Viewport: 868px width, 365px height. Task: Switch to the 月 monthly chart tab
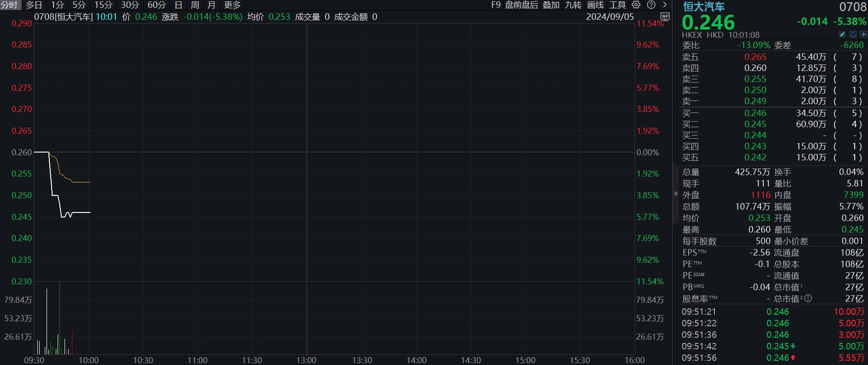coord(212,5)
